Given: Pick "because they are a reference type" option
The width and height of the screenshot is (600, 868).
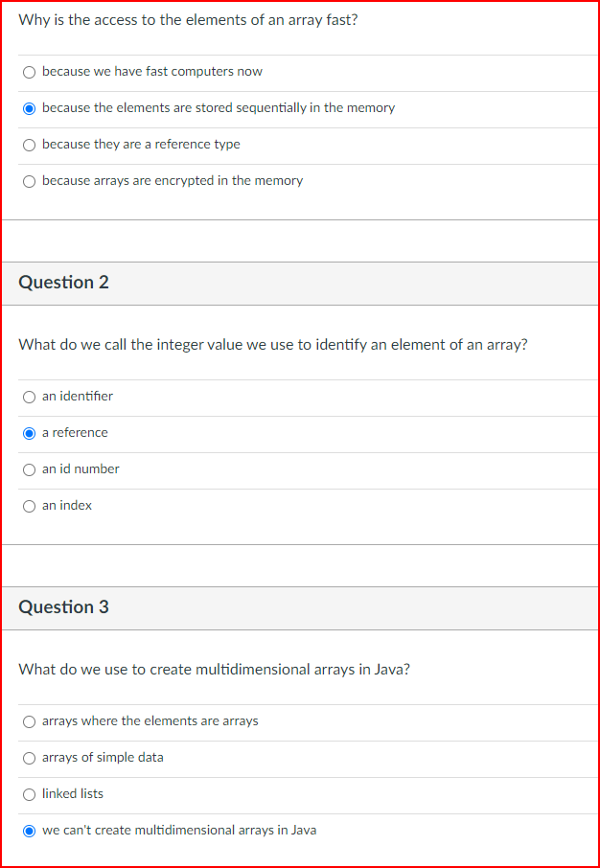Looking at the screenshot, I should [29, 145].
